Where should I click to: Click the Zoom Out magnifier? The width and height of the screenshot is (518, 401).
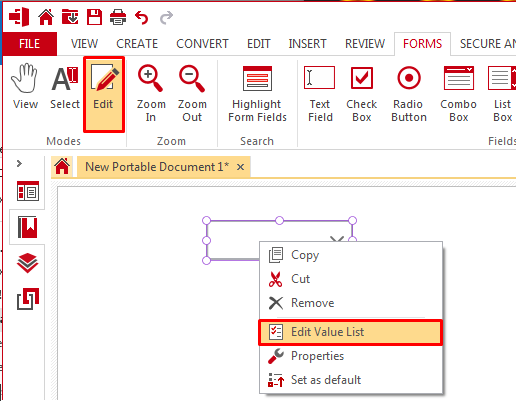coord(192,93)
